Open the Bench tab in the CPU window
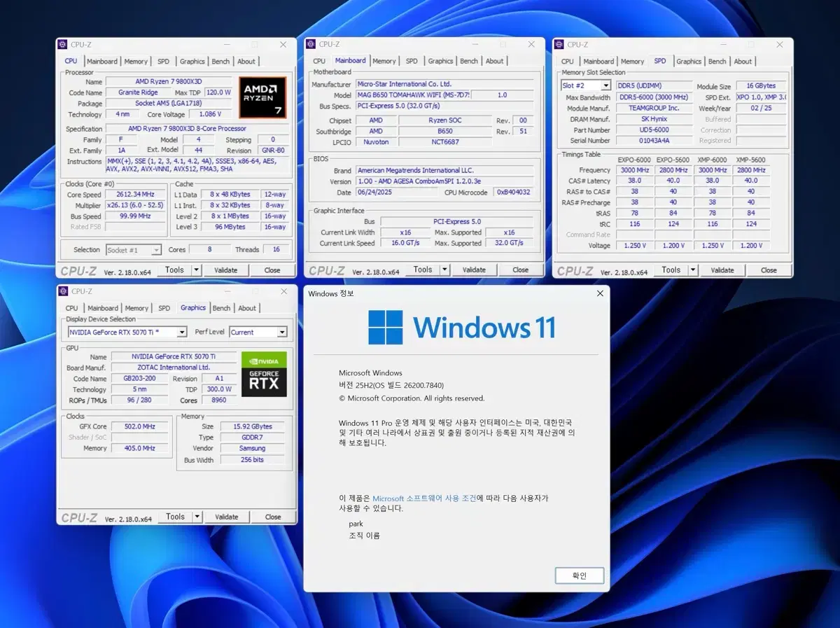This screenshot has height=628, width=840. (220, 62)
